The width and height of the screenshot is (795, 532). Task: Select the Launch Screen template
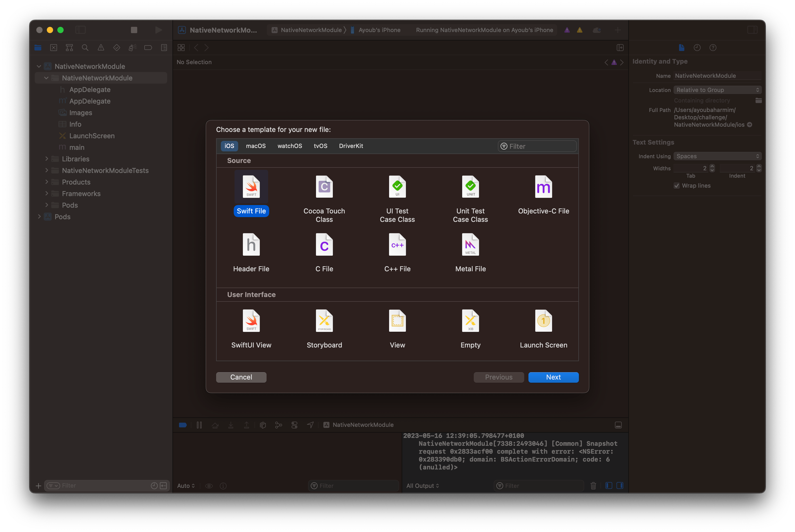(x=543, y=329)
